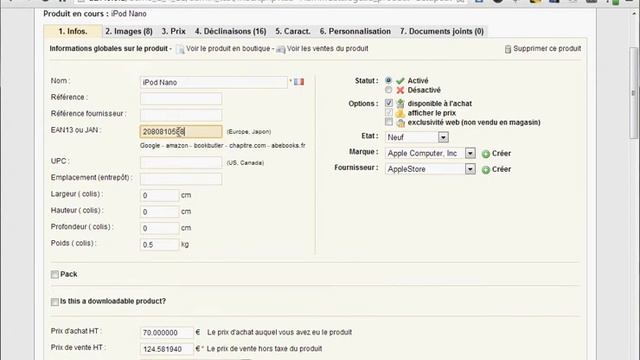Click the icon before Voir les ventes

280,49
